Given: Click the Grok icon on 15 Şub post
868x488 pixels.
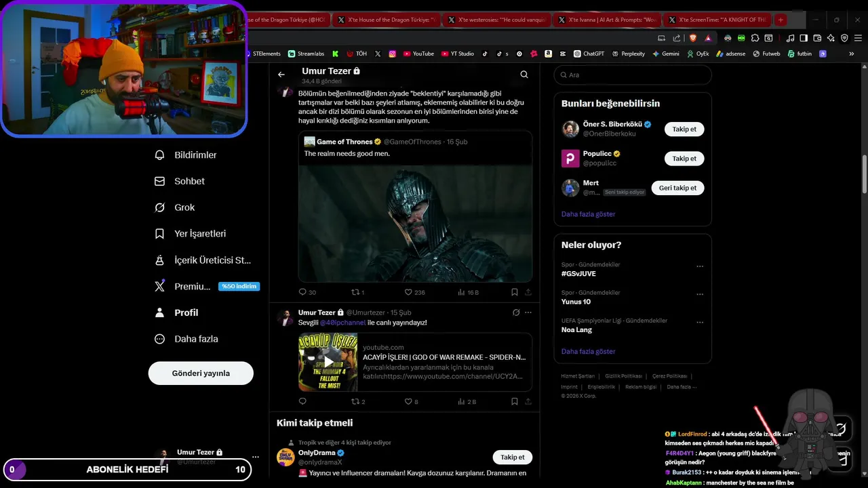Looking at the screenshot, I should point(516,312).
